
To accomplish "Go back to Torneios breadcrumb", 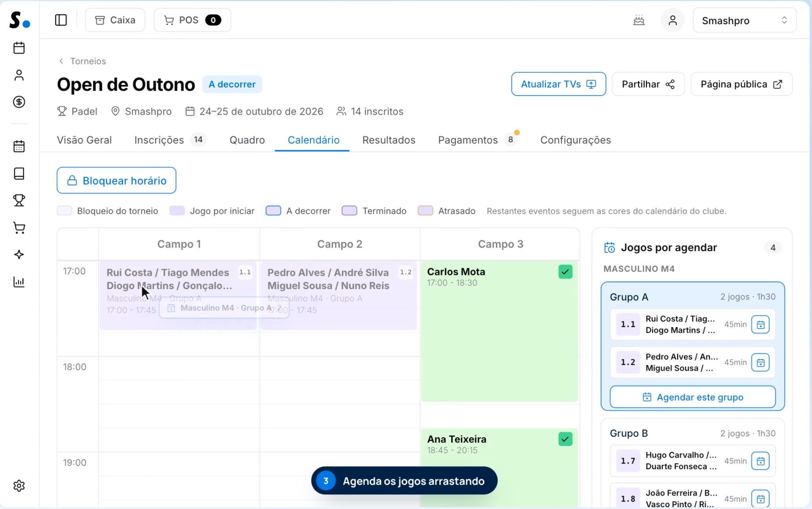I will point(82,61).
